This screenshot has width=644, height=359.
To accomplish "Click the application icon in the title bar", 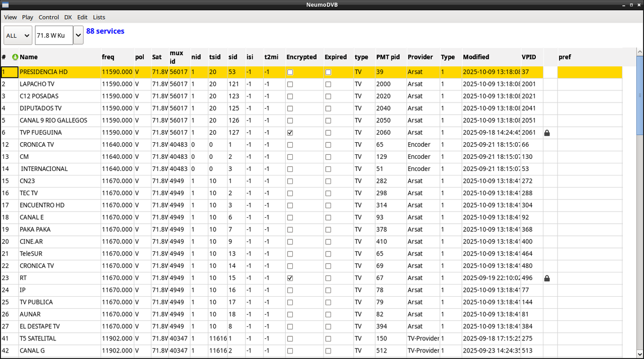I will point(6,5).
